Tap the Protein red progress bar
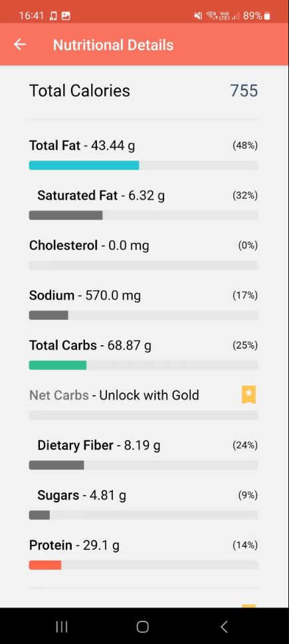 (45, 565)
